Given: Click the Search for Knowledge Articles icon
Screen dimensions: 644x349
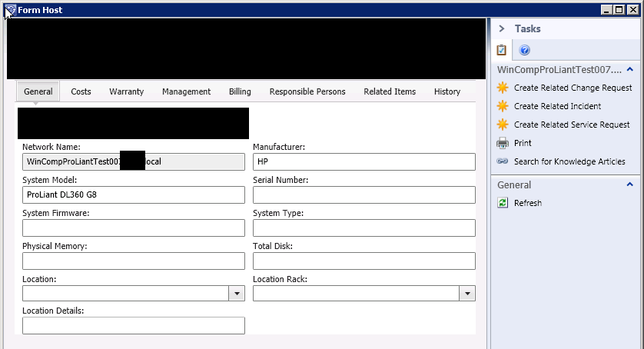Looking at the screenshot, I should pyautogui.click(x=503, y=161).
